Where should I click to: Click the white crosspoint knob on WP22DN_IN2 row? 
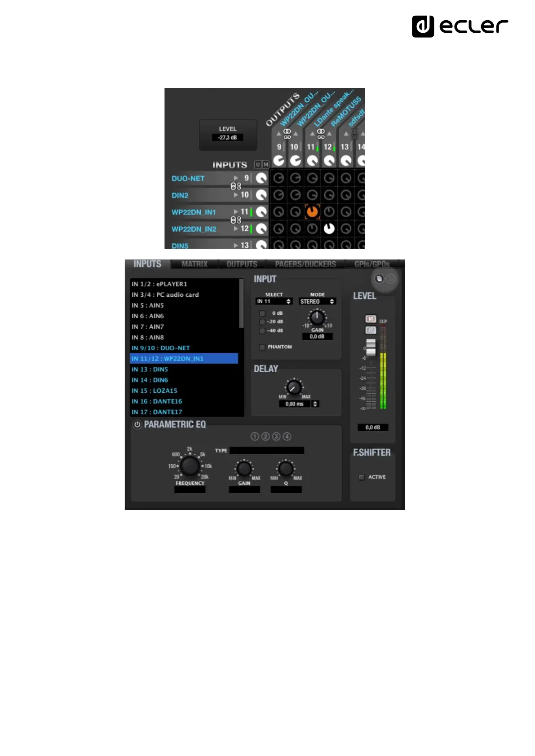[x=329, y=229]
